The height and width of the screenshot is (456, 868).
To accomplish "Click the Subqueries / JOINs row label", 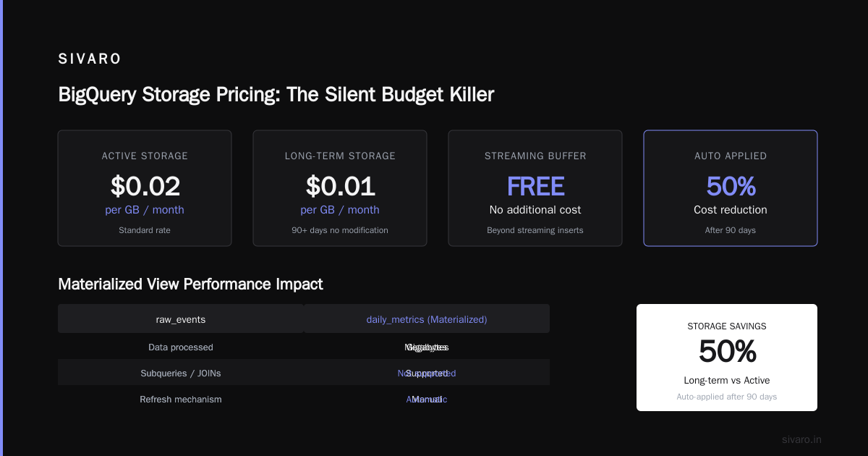I will (181, 373).
